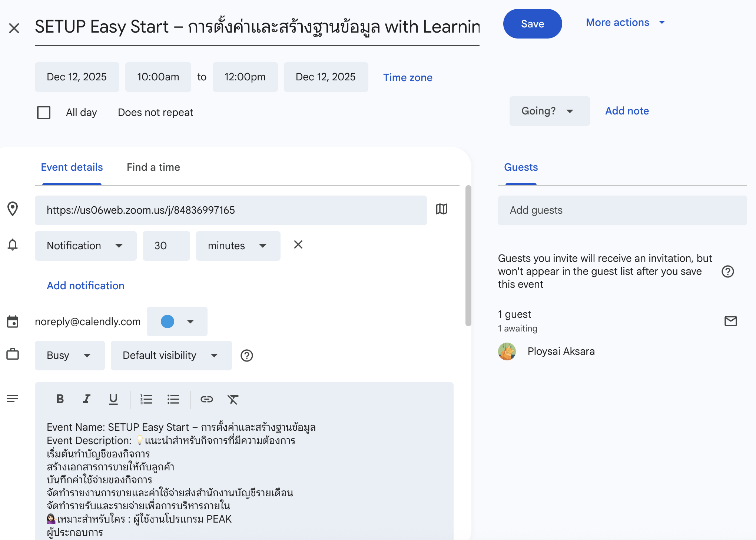Preview location in Maps icon

(441, 209)
